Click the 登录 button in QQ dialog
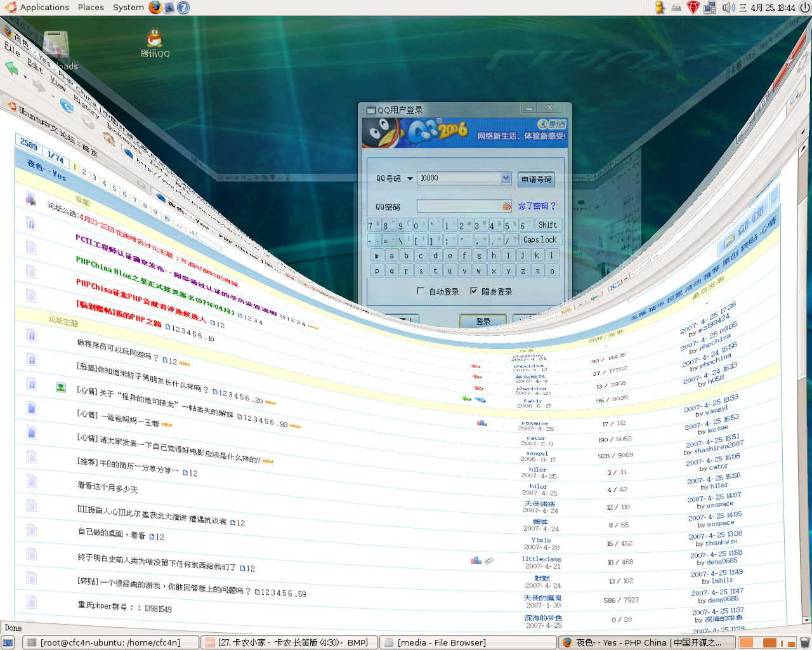The width and height of the screenshot is (812, 650). pyautogui.click(x=483, y=321)
